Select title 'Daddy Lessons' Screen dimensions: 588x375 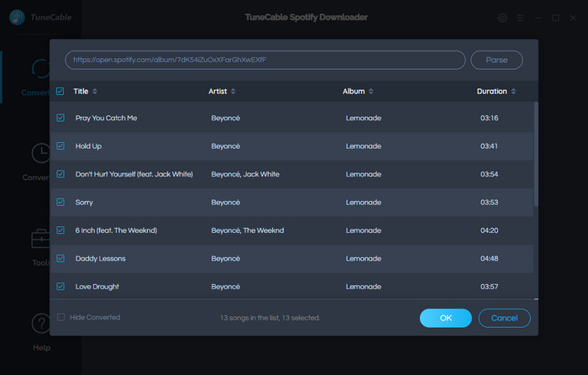coord(101,258)
